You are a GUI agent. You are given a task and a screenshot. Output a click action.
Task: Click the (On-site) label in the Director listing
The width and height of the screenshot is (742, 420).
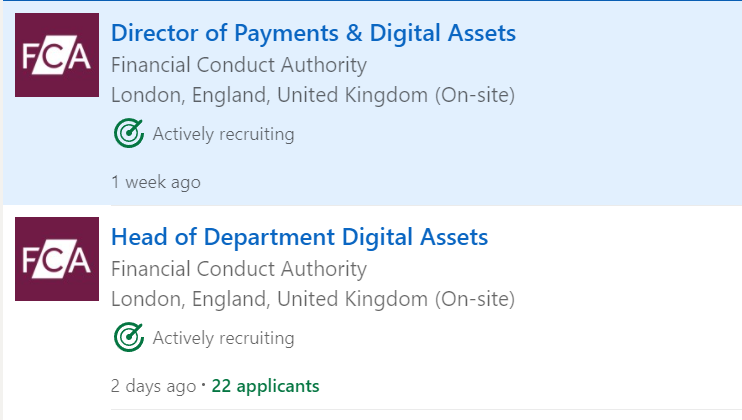[x=474, y=96]
